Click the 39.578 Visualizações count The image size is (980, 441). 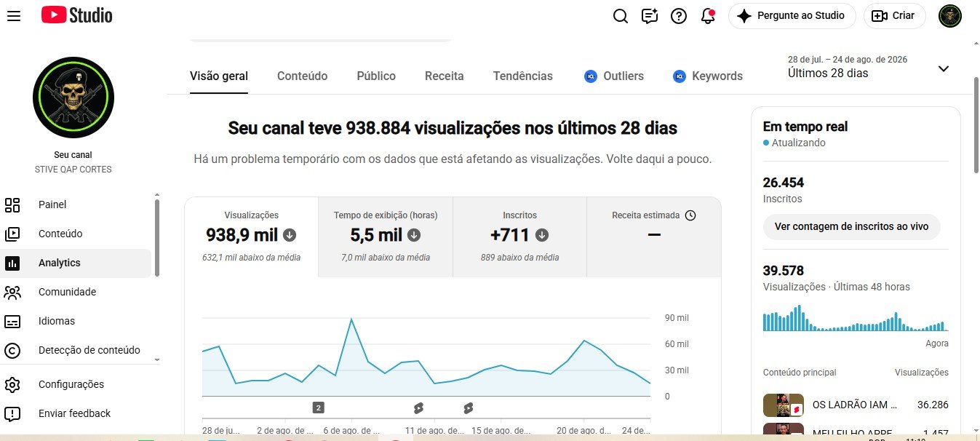pyautogui.click(x=784, y=271)
